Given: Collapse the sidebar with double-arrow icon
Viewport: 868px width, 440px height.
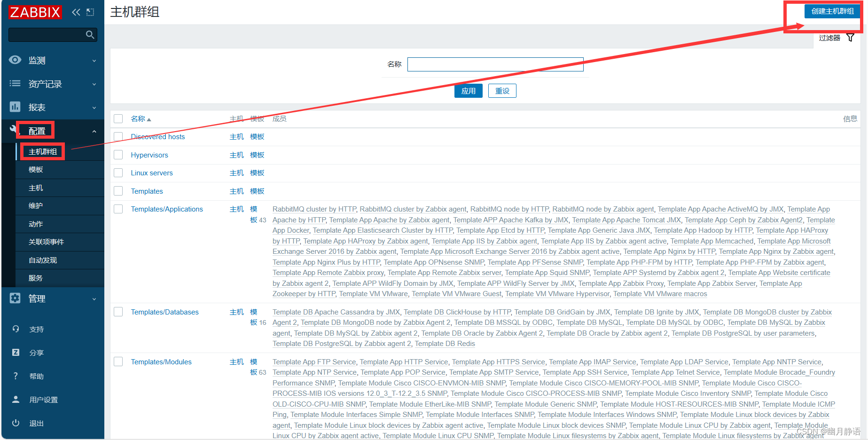Looking at the screenshot, I should point(76,12).
